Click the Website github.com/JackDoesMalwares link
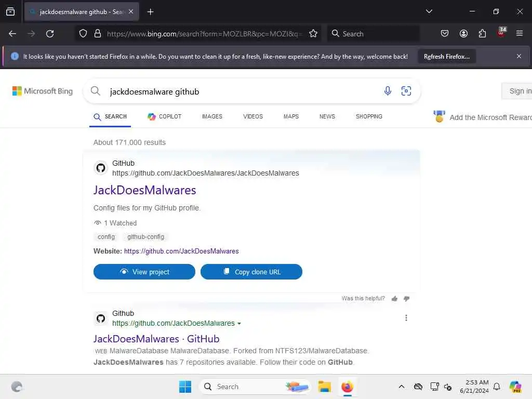Viewport: 532px width, 399px height. tap(181, 251)
